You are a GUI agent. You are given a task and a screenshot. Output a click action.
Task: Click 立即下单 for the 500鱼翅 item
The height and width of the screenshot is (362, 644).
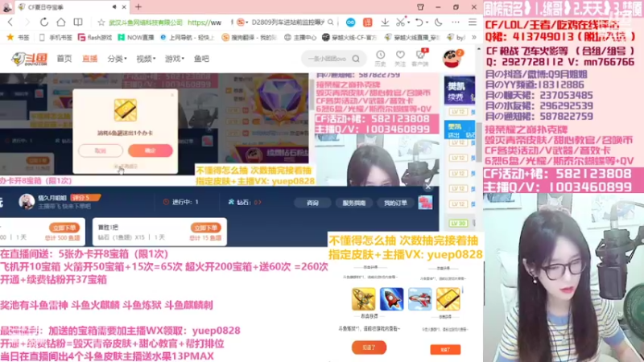tap(64, 228)
